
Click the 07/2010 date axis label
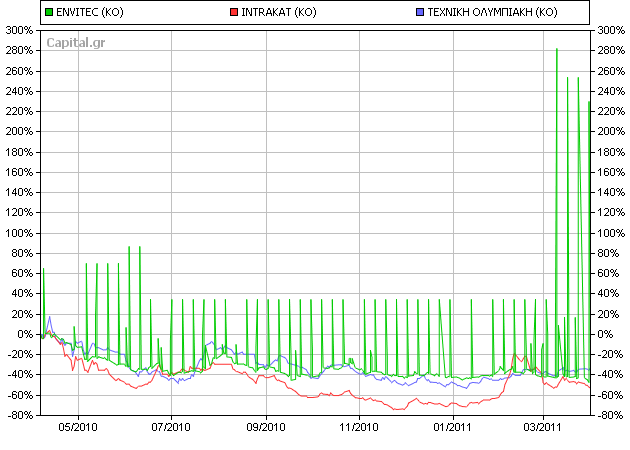pyautogui.click(x=171, y=427)
